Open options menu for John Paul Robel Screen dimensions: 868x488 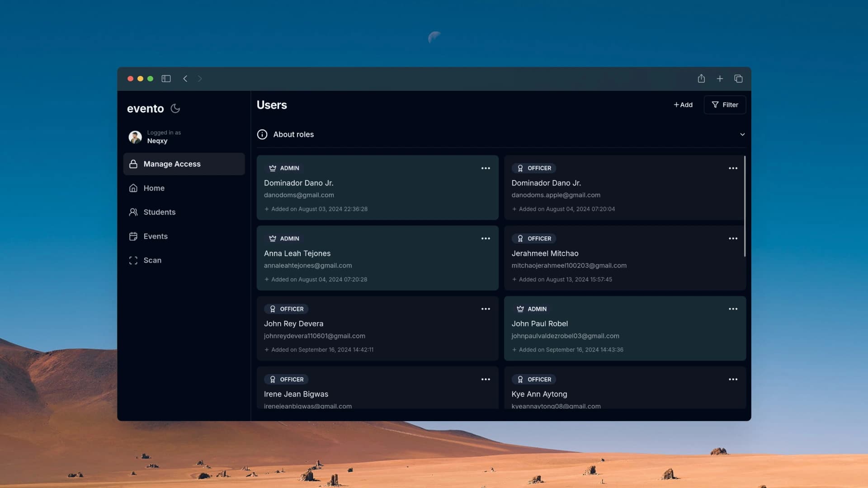[x=733, y=309]
